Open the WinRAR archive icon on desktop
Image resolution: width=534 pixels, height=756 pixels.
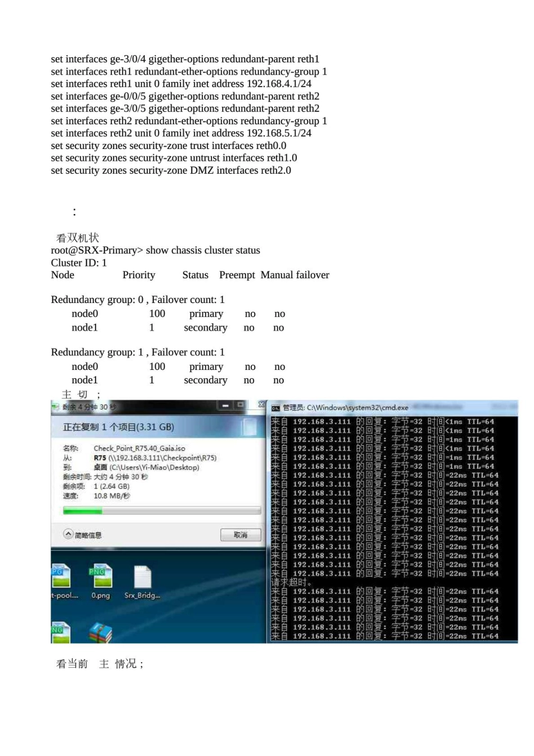pos(101,632)
